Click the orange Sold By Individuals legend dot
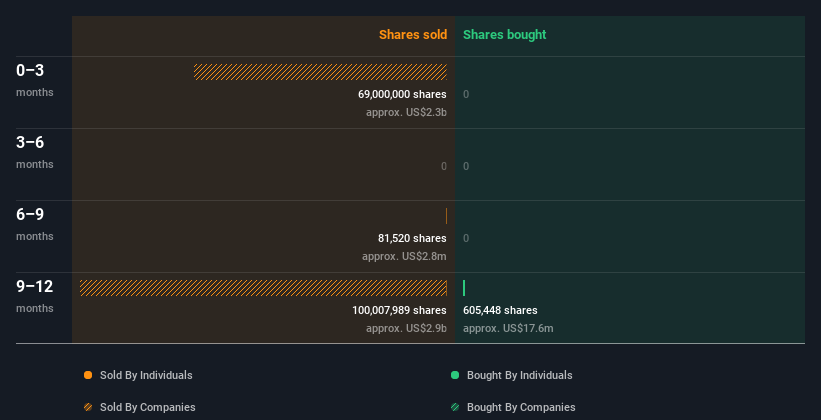Screen dimensions: 821x420 88,375
